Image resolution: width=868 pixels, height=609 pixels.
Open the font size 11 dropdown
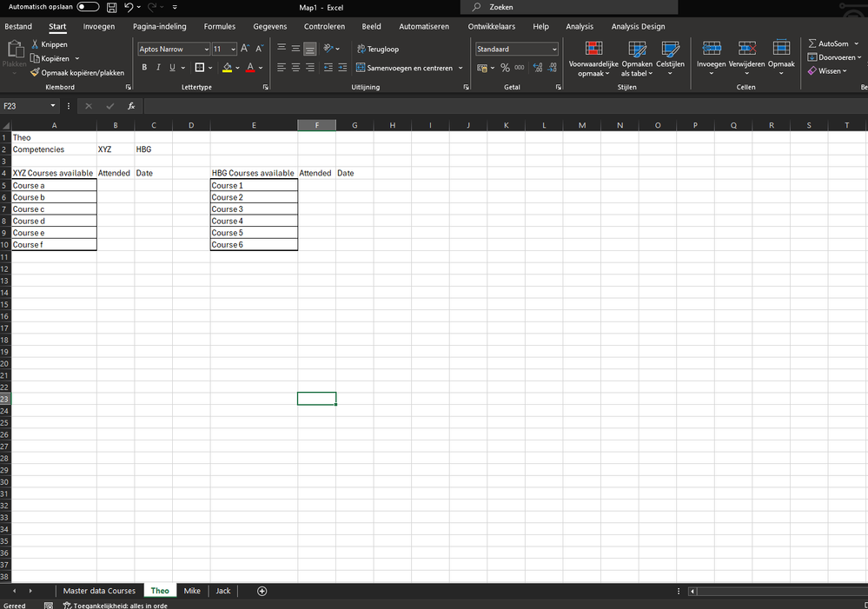[x=233, y=50]
